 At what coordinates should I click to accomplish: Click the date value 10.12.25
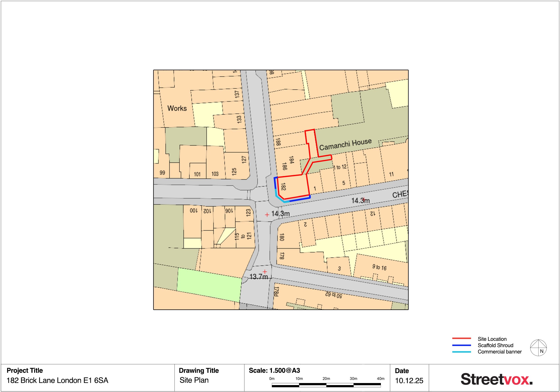coord(409,380)
